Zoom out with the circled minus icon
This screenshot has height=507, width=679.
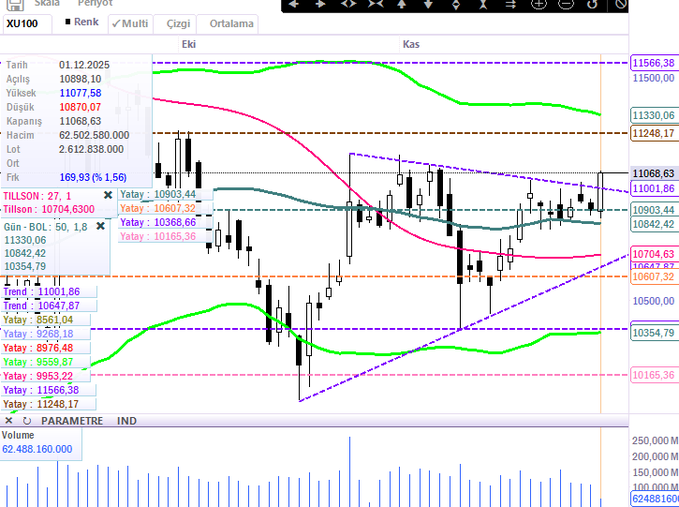566,4
